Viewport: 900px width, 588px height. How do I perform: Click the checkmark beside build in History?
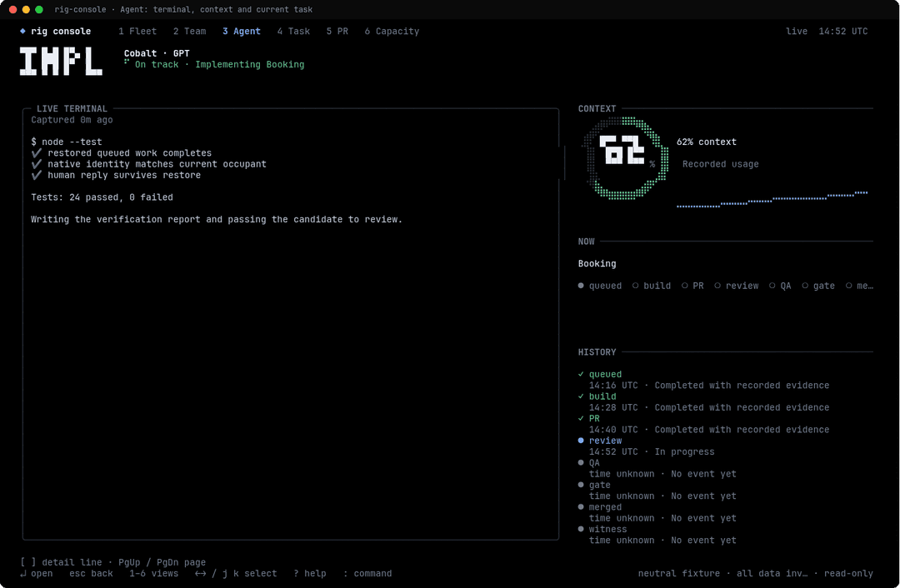coord(581,396)
